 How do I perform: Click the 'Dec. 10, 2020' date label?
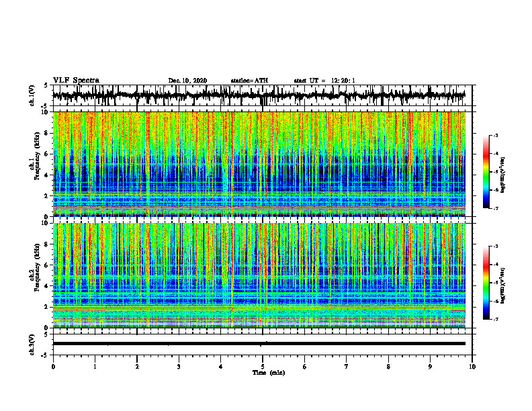click(x=187, y=81)
